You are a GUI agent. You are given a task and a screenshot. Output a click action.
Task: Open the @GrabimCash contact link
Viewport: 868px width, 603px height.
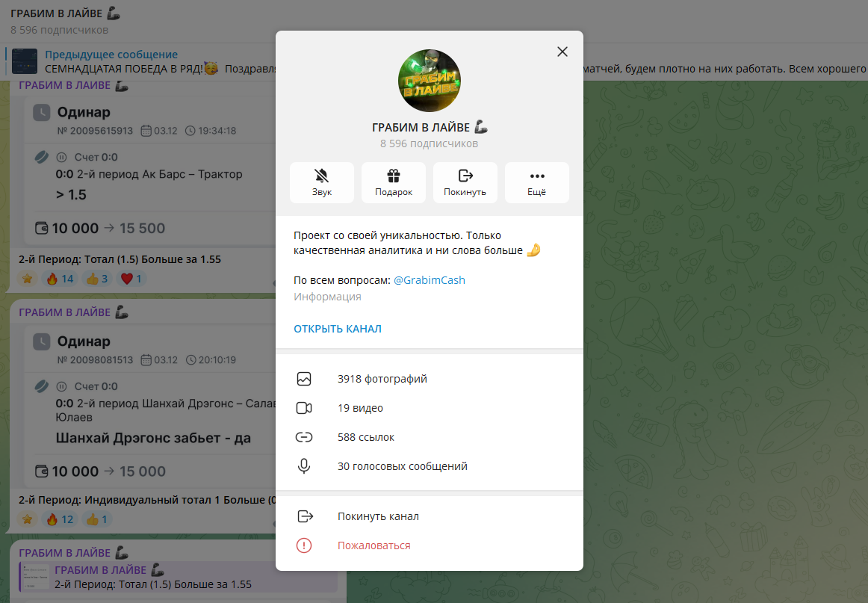[x=429, y=280]
